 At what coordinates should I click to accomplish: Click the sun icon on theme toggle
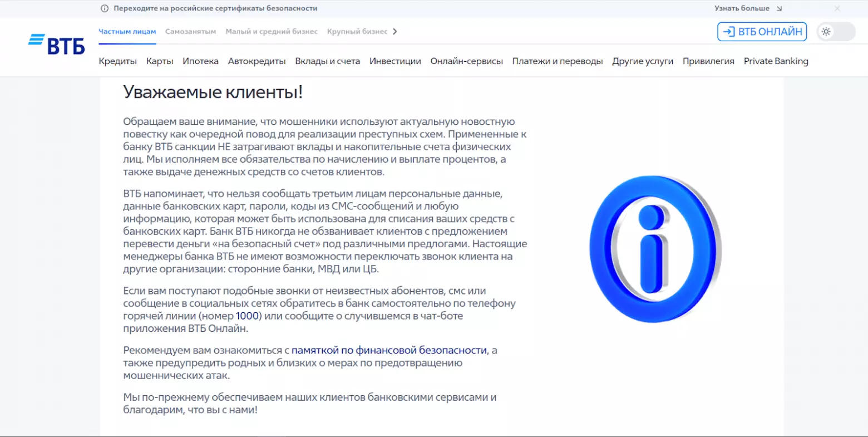(826, 32)
